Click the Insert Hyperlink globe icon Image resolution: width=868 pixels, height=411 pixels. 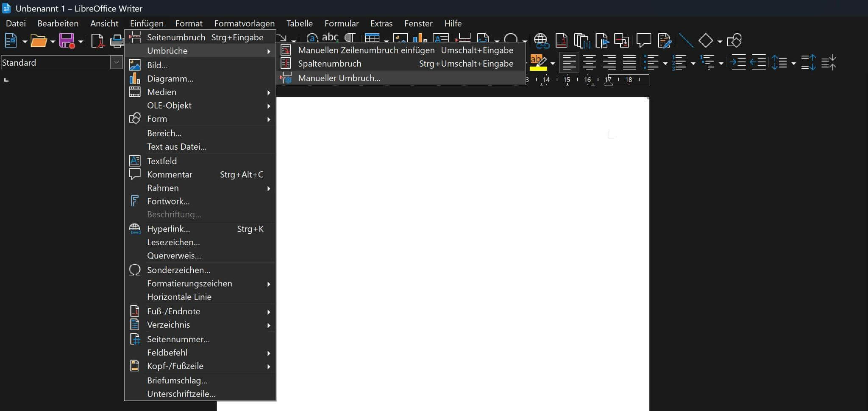pos(541,41)
